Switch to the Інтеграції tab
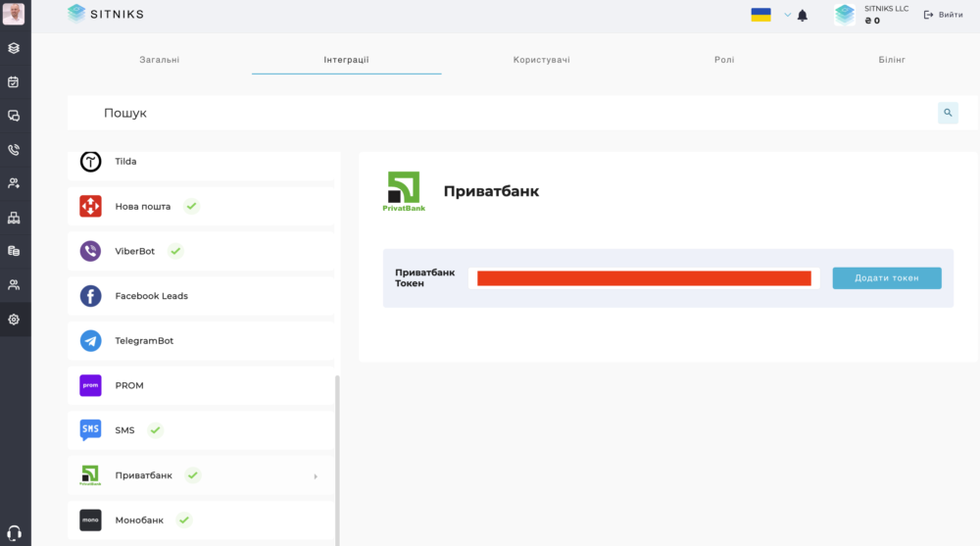This screenshot has height=546, width=980. pos(346,60)
